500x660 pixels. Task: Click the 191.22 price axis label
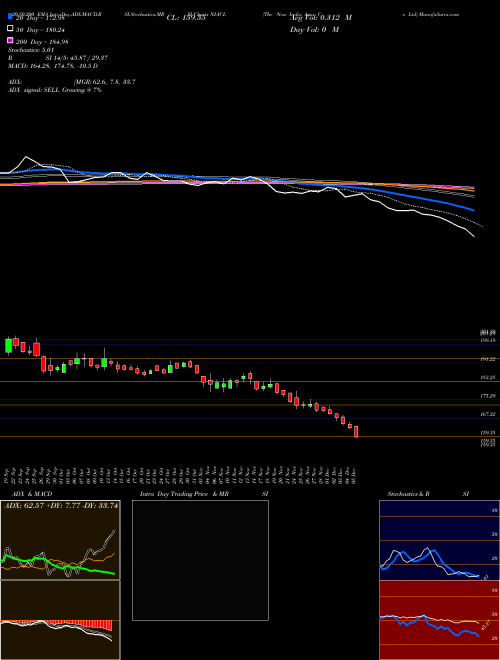(488, 359)
